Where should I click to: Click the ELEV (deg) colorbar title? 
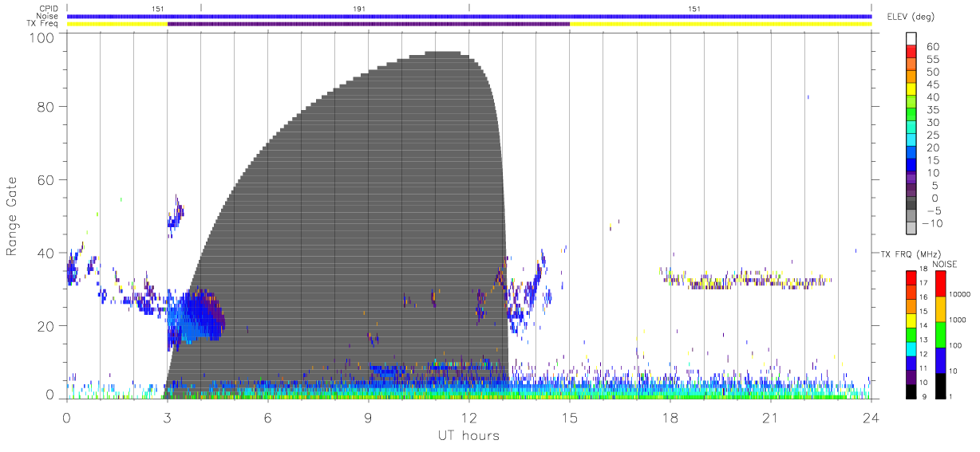pos(910,17)
